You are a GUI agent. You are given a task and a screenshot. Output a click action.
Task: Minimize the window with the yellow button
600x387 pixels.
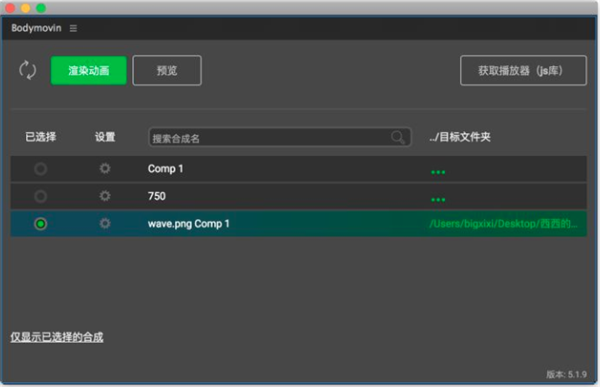[x=26, y=8]
